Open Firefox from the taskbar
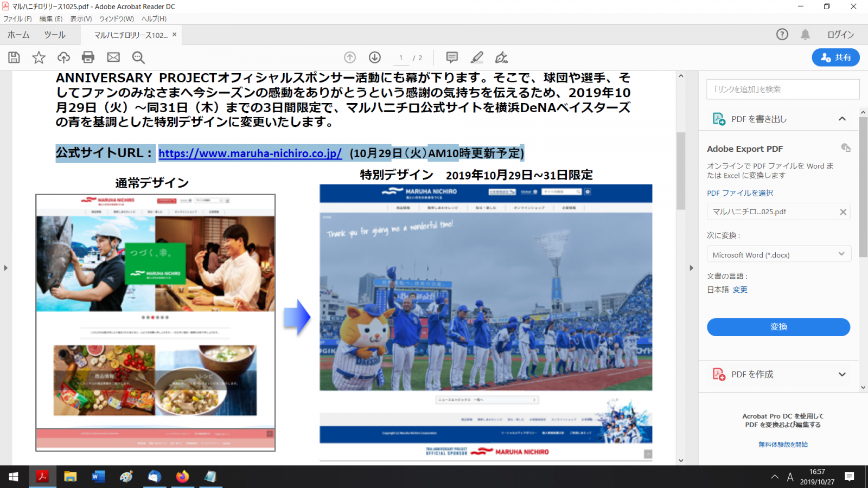868x488 pixels. click(182, 477)
